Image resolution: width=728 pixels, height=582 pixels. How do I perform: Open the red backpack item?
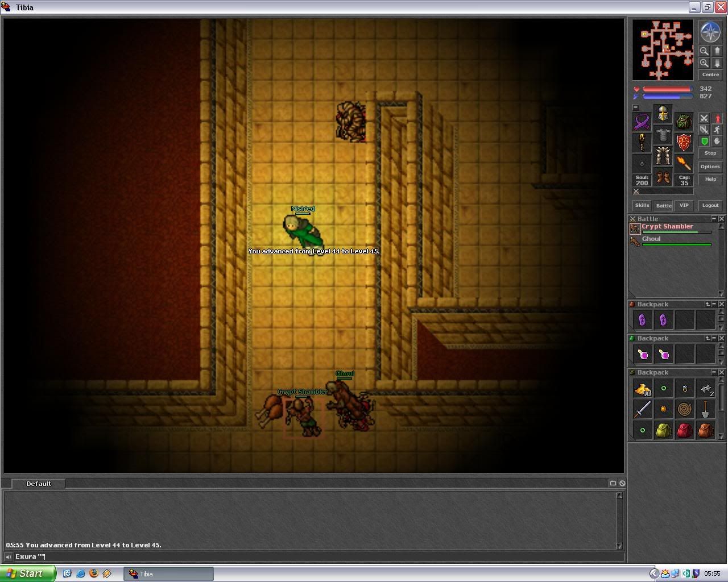[x=684, y=430]
